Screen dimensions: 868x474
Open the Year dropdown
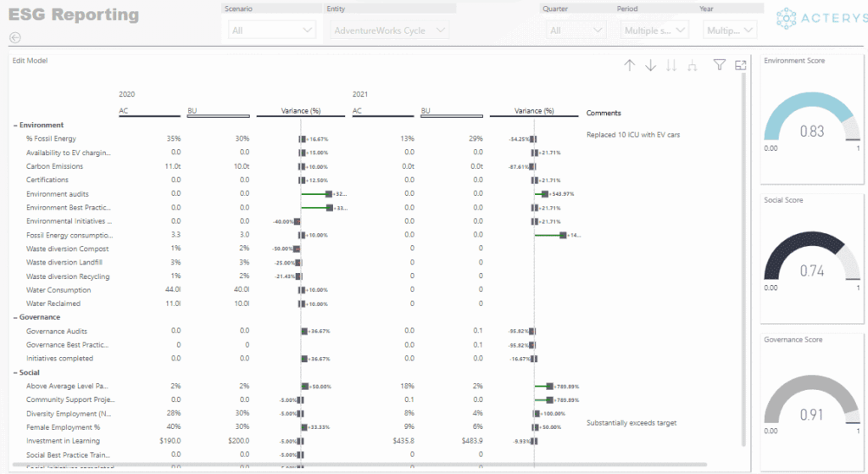(x=730, y=30)
